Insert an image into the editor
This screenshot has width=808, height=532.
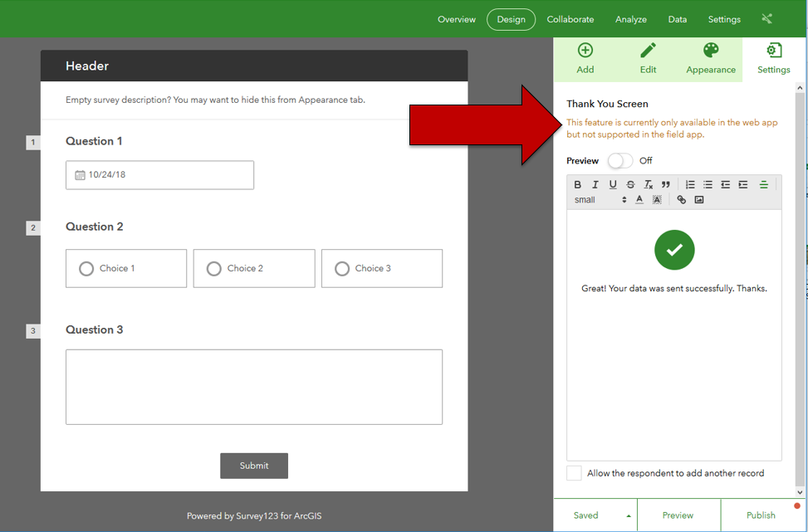(698, 200)
